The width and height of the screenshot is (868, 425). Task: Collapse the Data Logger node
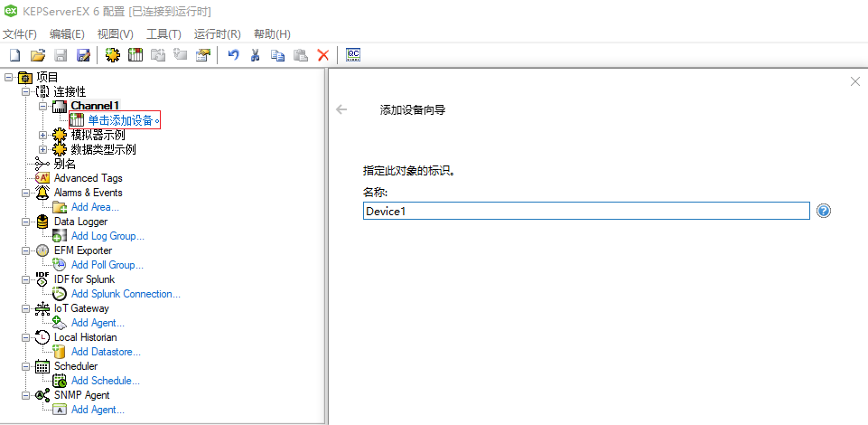25,221
